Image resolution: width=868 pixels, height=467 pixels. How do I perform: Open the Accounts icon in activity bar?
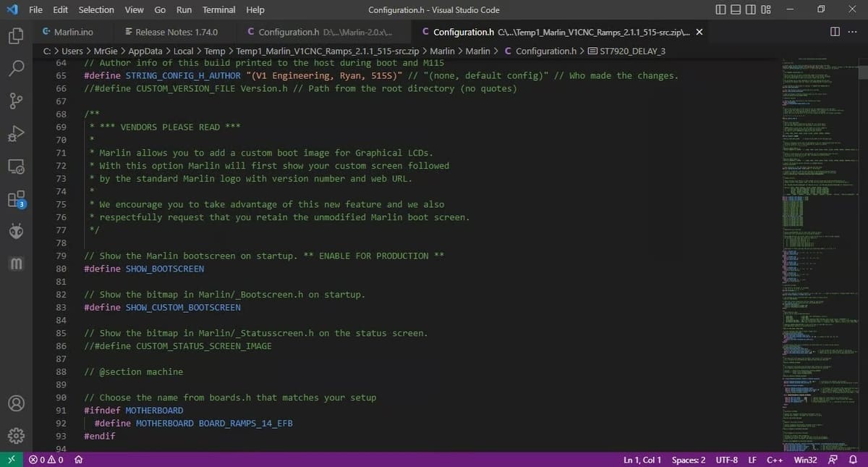[16, 403]
